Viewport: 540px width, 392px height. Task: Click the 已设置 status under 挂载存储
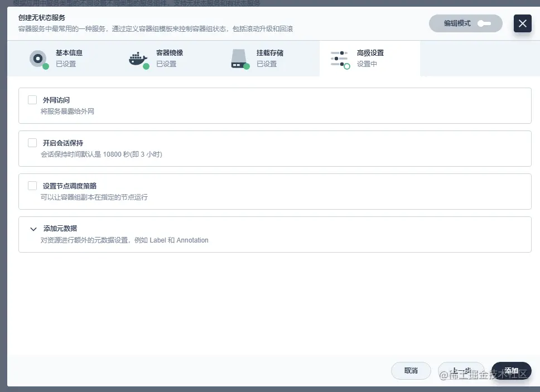[267, 64]
